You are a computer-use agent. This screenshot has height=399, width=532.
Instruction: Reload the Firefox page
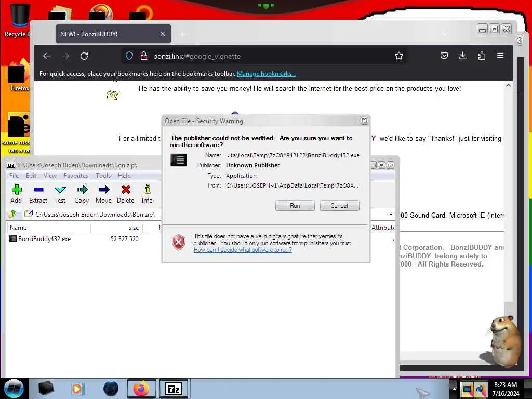tap(84, 56)
